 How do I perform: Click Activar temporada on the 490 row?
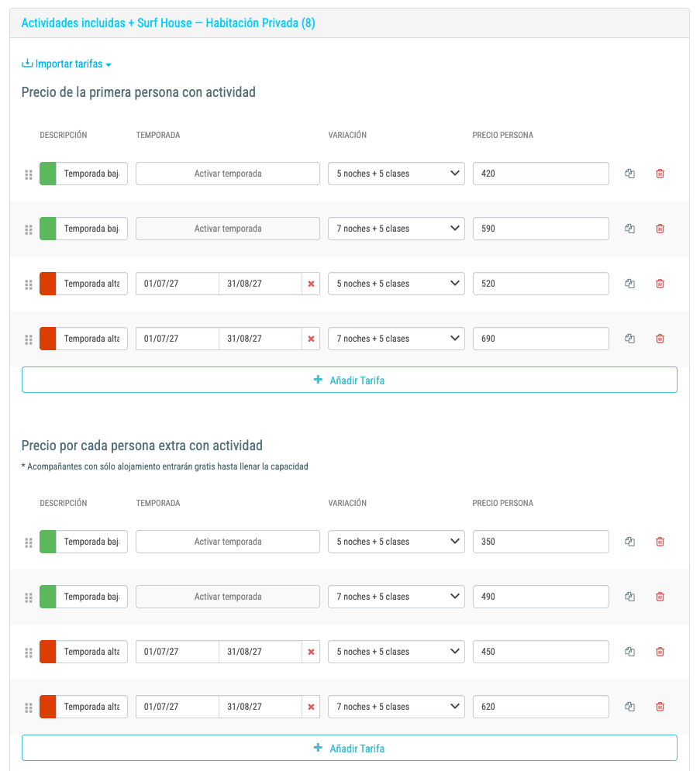click(228, 597)
